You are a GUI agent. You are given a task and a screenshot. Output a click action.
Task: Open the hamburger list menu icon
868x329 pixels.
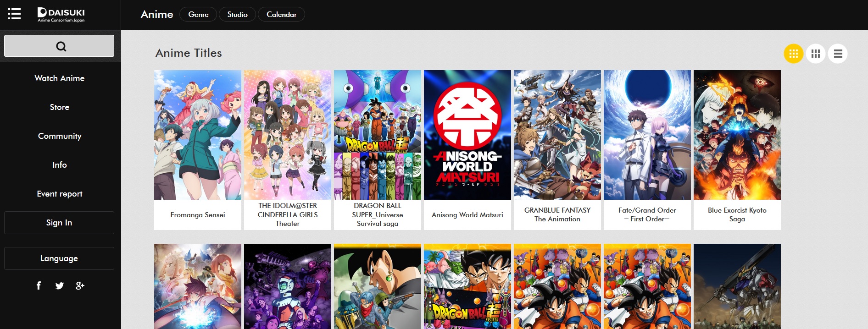[x=14, y=14]
